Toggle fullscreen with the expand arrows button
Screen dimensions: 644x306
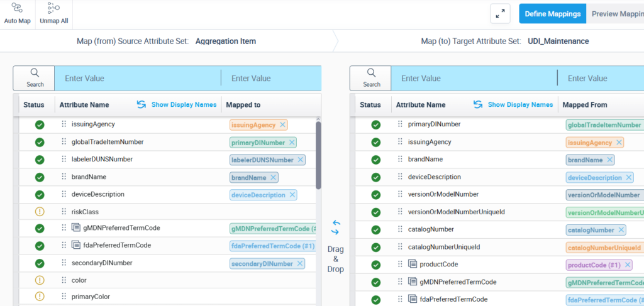coord(500,14)
